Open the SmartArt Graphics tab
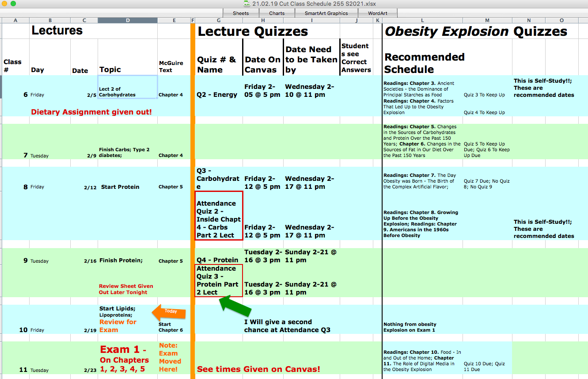 [x=326, y=13]
